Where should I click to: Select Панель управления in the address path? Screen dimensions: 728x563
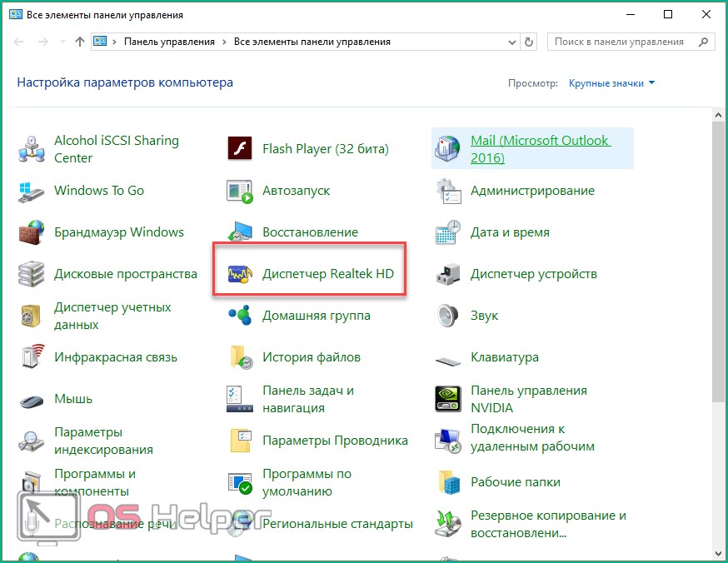point(169,42)
